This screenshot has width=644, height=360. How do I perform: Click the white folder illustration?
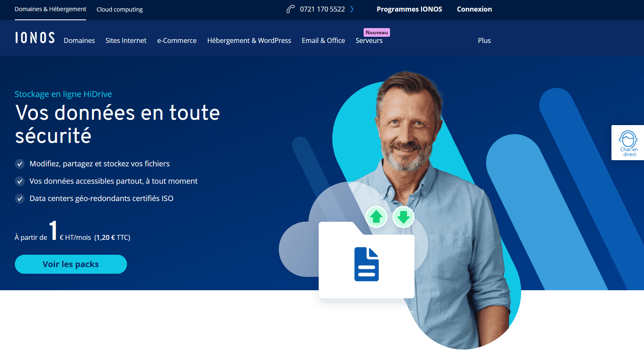click(x=367, y=260)
